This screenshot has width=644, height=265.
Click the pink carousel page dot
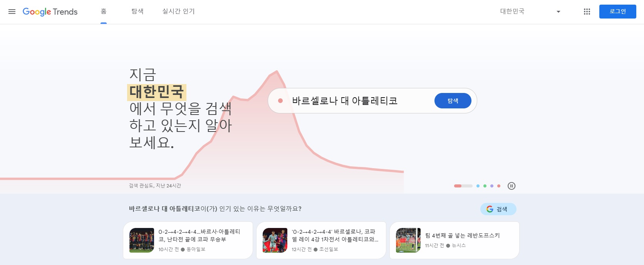click(x=498, y=186)
